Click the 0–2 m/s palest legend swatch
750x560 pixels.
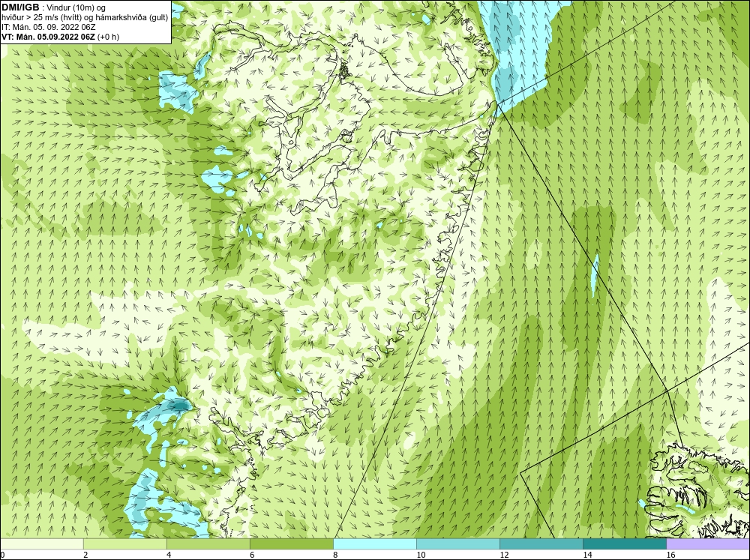point(42,544)
